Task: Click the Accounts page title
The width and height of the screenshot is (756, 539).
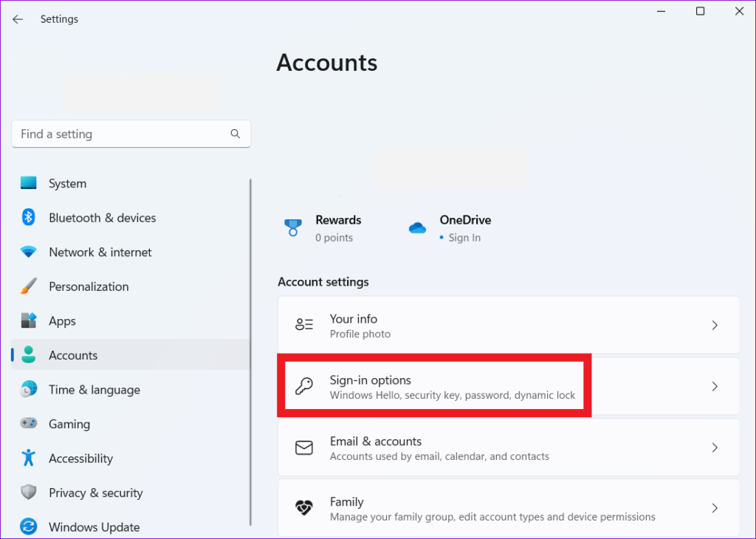Action: click(327, 63)
